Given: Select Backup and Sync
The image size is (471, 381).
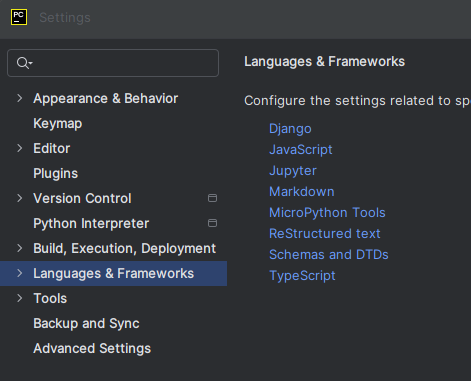Looking at the screenshot, I should 86,323.
